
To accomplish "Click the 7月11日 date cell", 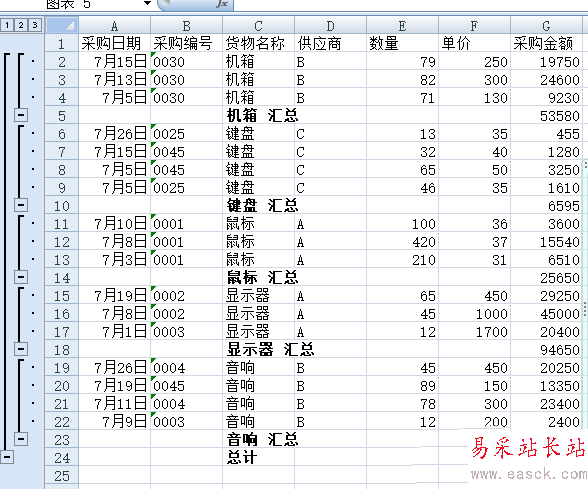I will tap(114, 404).
